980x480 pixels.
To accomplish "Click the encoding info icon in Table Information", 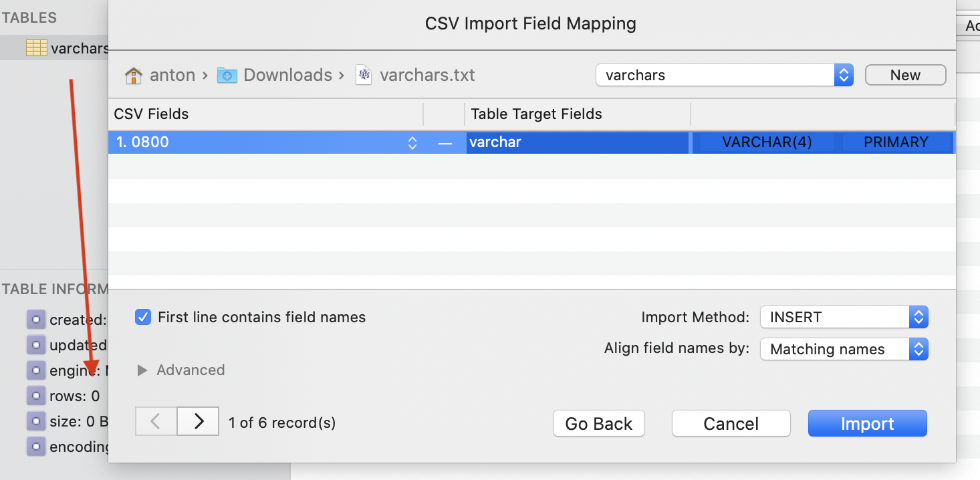I will pyautogui.click(x=35, y=447).
